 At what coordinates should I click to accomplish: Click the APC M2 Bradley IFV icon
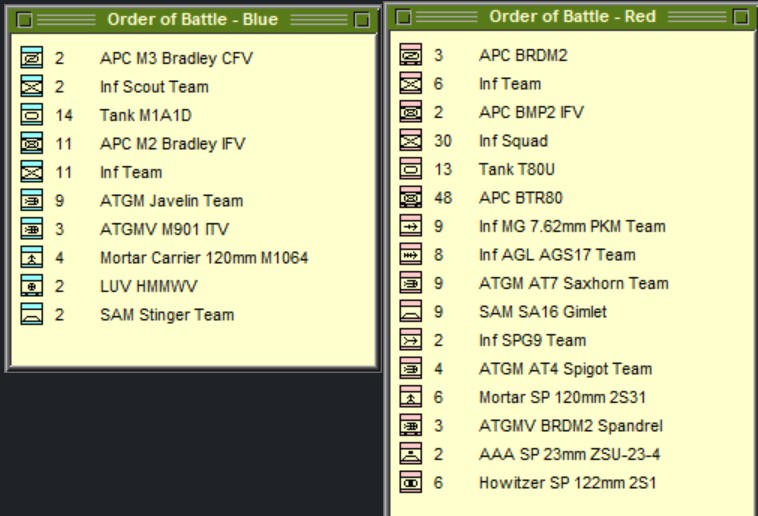point(31,143)
